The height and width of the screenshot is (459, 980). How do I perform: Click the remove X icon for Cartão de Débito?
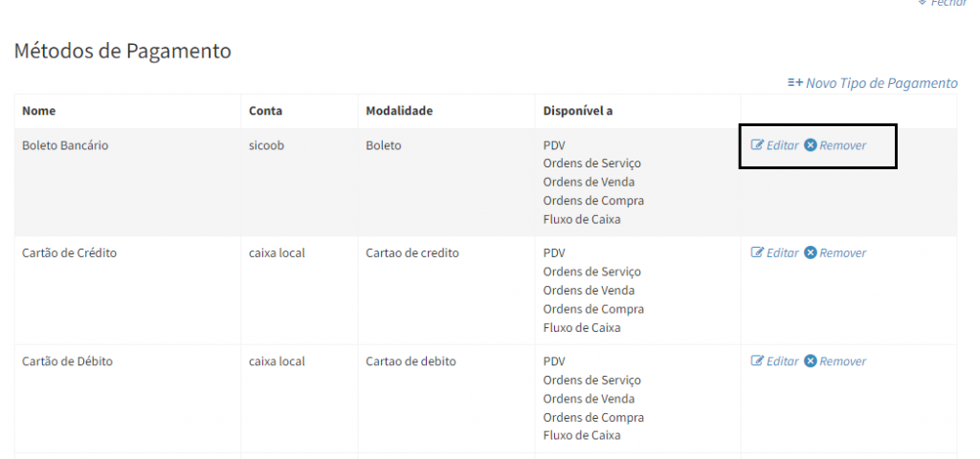[x=811, y=361]
